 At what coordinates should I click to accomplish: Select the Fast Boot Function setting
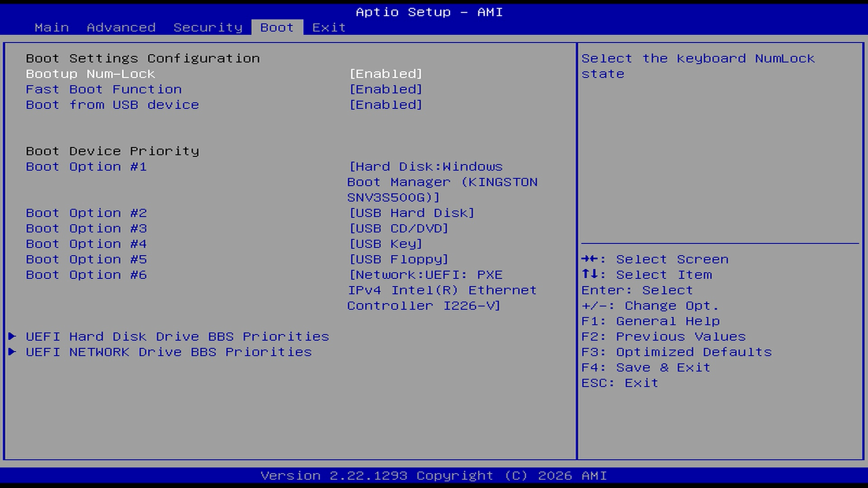tap(104, 89)
